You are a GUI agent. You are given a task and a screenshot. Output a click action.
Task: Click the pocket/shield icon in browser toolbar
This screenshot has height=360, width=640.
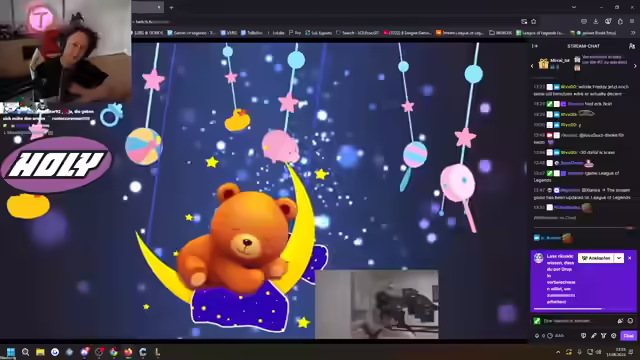click(x=584, y=21)
